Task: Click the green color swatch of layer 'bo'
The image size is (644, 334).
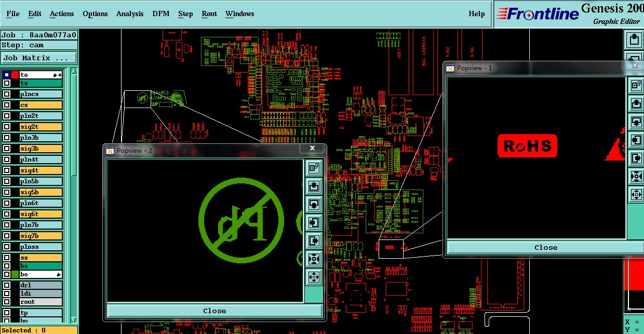Action: pyautogui.click(x=15, y=274)
